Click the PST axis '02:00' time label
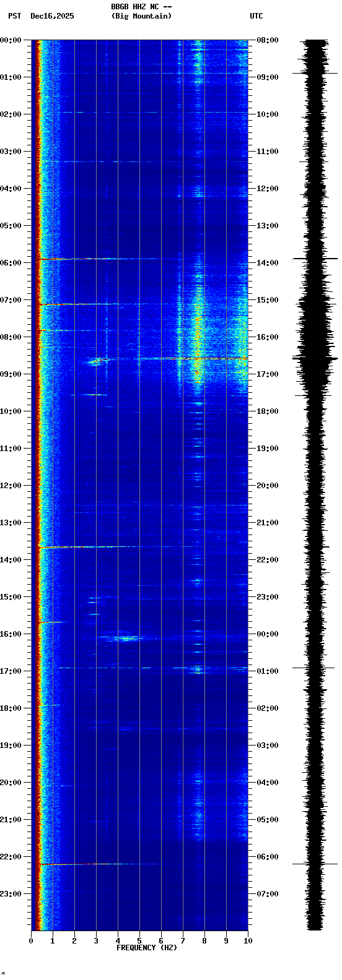342x980 pixels. 11,114
